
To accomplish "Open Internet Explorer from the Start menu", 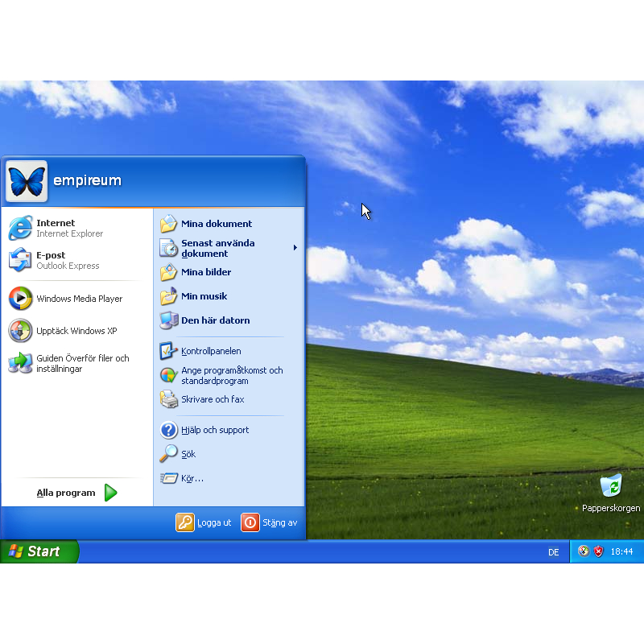I will pos(55,228).
